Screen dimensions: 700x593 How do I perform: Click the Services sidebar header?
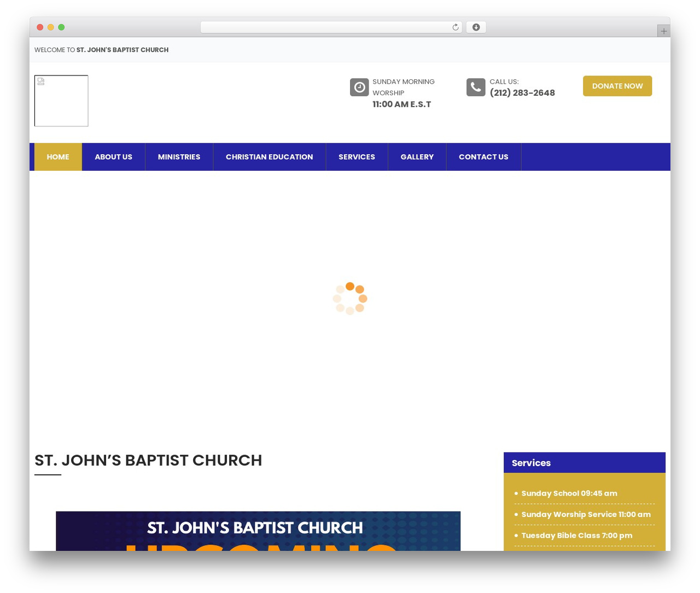pyautogui.click(x=585, y=463)
